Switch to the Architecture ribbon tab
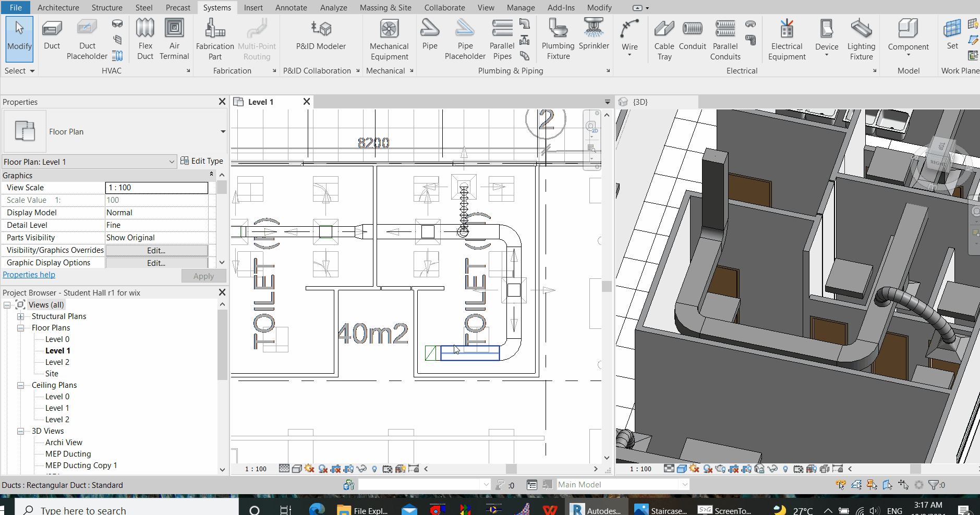The image size is (980, 515). [58, 7]
